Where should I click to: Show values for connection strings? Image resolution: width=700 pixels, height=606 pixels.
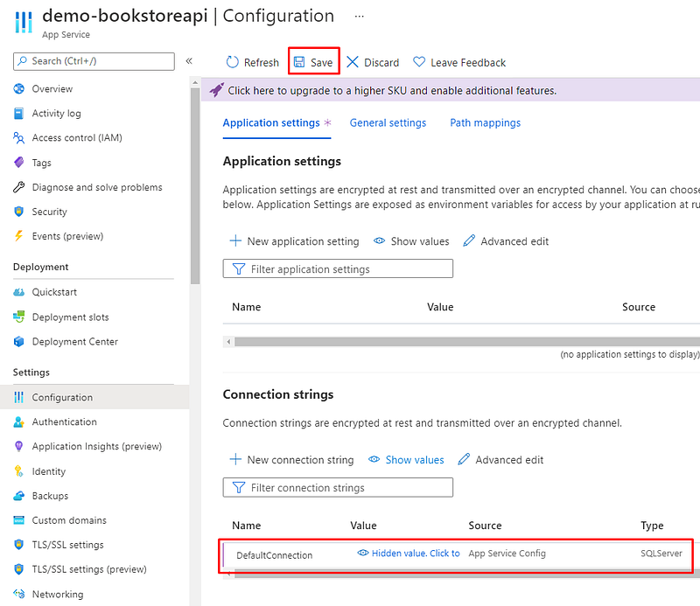[x=406, y=460]
